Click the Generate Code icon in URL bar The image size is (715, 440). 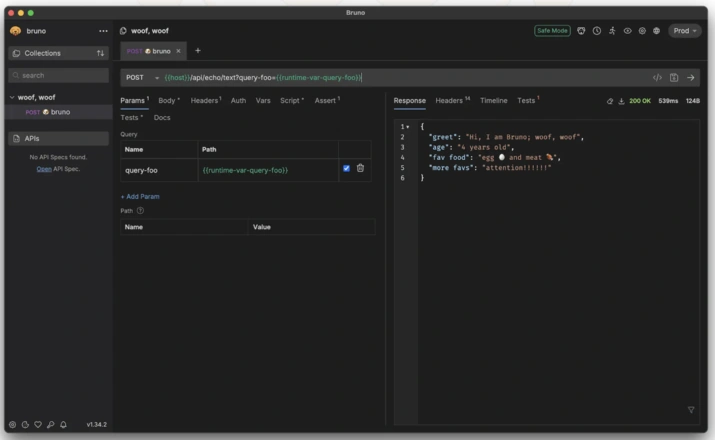click(657, 78)
